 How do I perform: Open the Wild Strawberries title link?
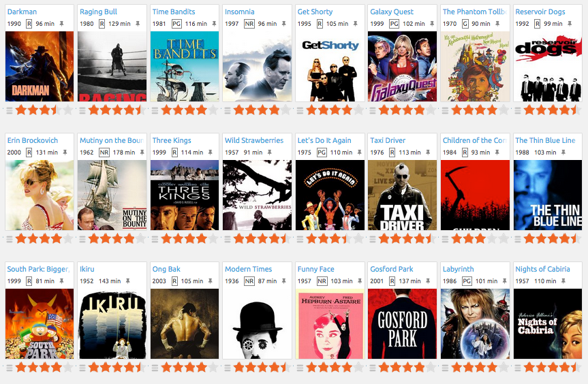point(254,140)
